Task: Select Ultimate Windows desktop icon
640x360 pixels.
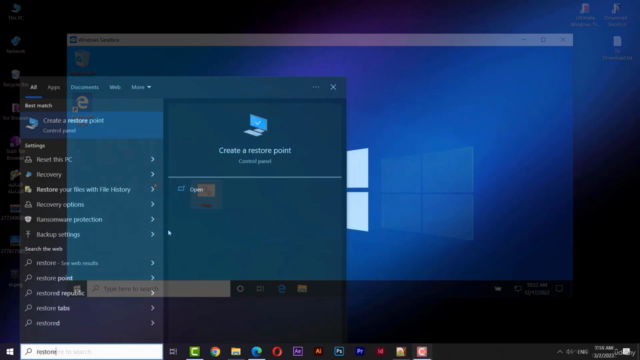Action: (x=585, y=15)
